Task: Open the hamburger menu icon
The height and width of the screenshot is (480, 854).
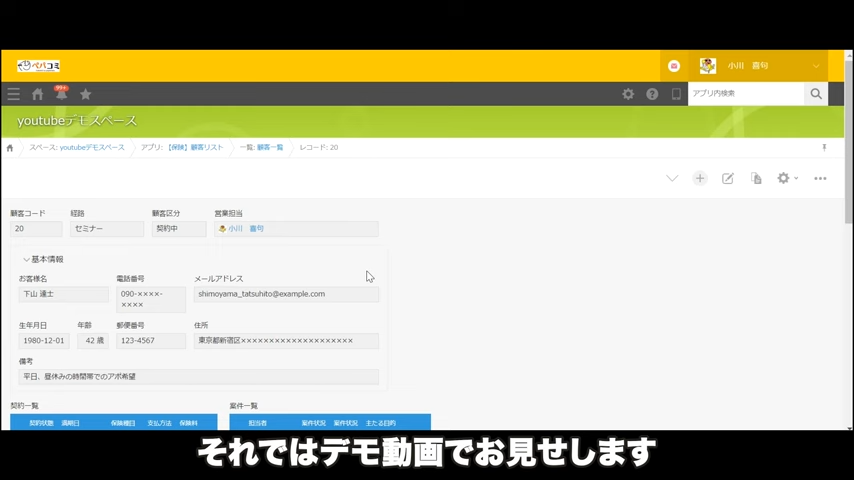Action: click(x=14, y=94)
